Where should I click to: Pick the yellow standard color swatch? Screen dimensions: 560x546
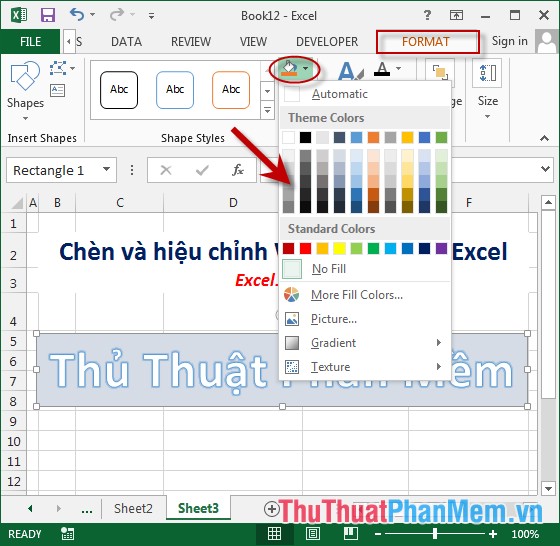coord(339,249)
